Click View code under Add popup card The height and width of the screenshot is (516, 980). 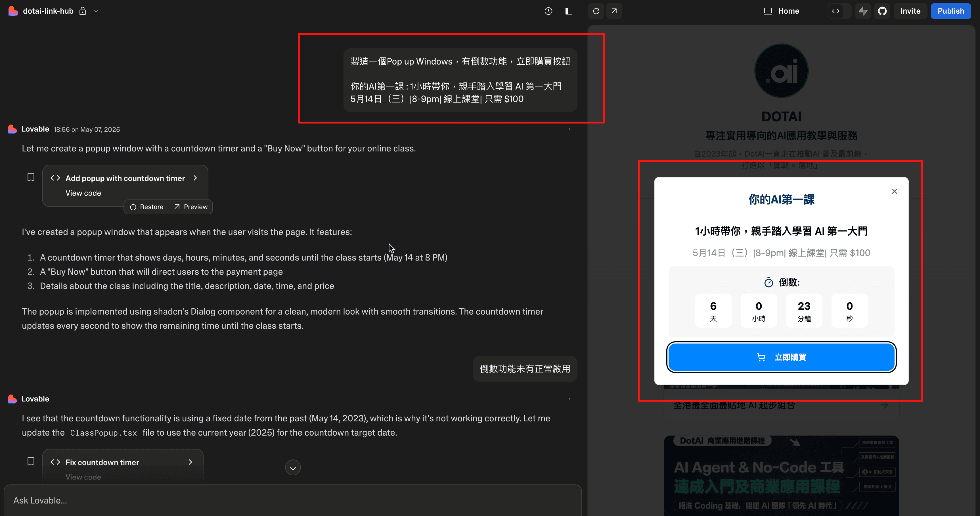(83, 193)
